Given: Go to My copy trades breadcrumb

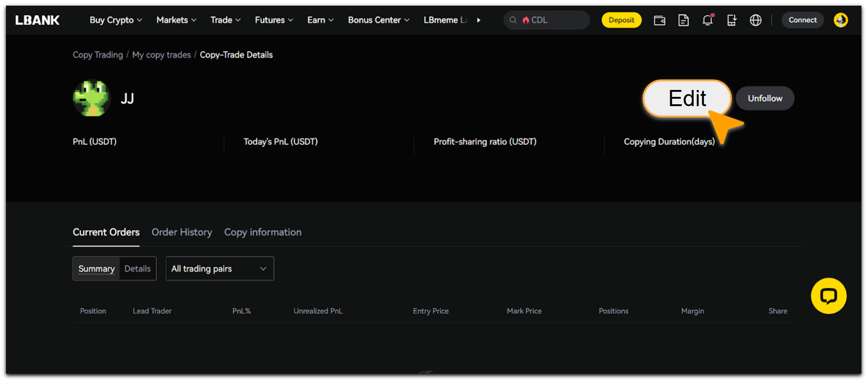Looking at the screenshot, I should [161, 55].
